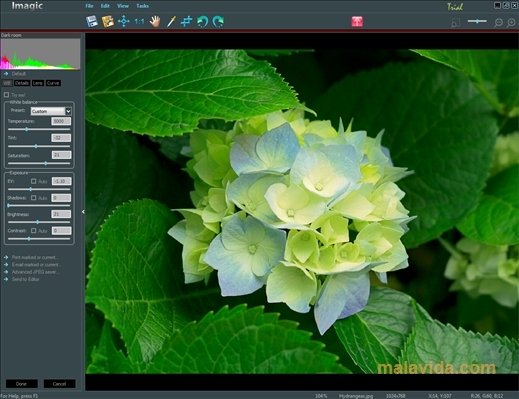
Task: Click the Temperature slider track
Action: click(39, 129)
